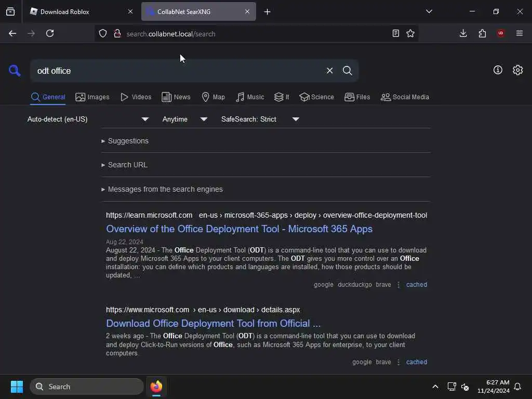Viewport: 532px width, 399px height.
Task: Switch to the It category
Action: point(282,97)
